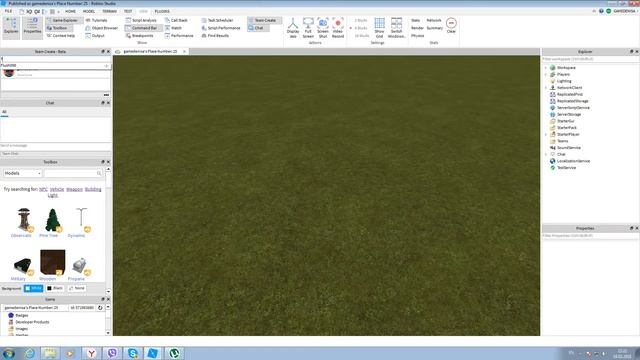Open the Performance window
This screenshot has height=360, width=640.
pyautogui.click(x=179, y=36)
